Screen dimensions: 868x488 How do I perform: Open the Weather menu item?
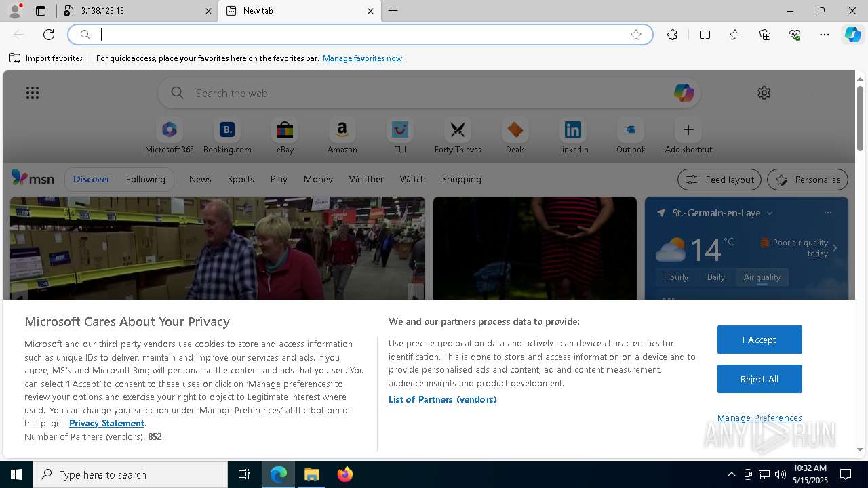tap(366, 179)
